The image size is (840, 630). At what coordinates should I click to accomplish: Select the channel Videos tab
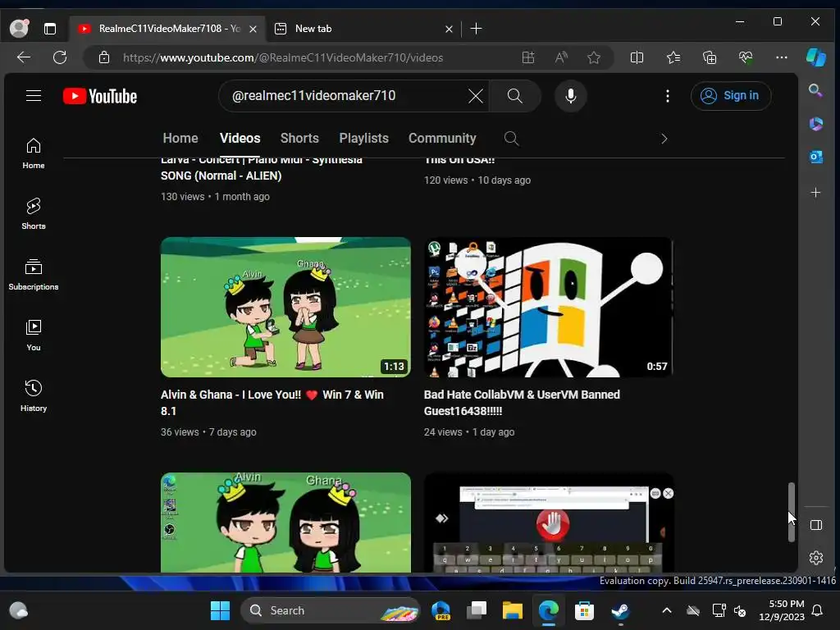240,138
